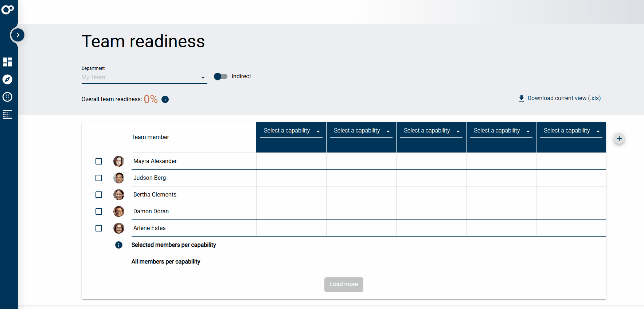
Task: Click the Bertha Clements team member name
Action: point(155,195)
